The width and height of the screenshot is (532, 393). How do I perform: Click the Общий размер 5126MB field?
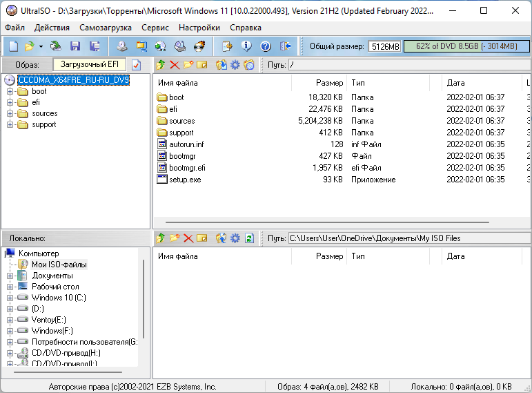click(385, 46)
